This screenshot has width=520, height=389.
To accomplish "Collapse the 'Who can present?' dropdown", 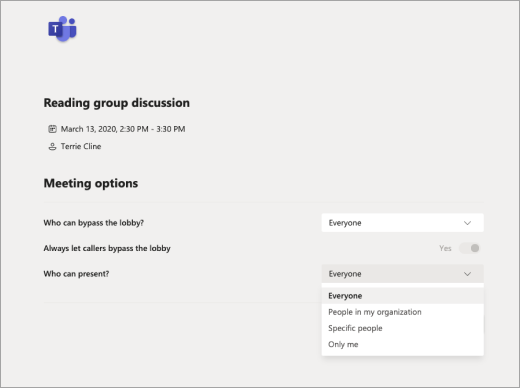I will point(402,274).
